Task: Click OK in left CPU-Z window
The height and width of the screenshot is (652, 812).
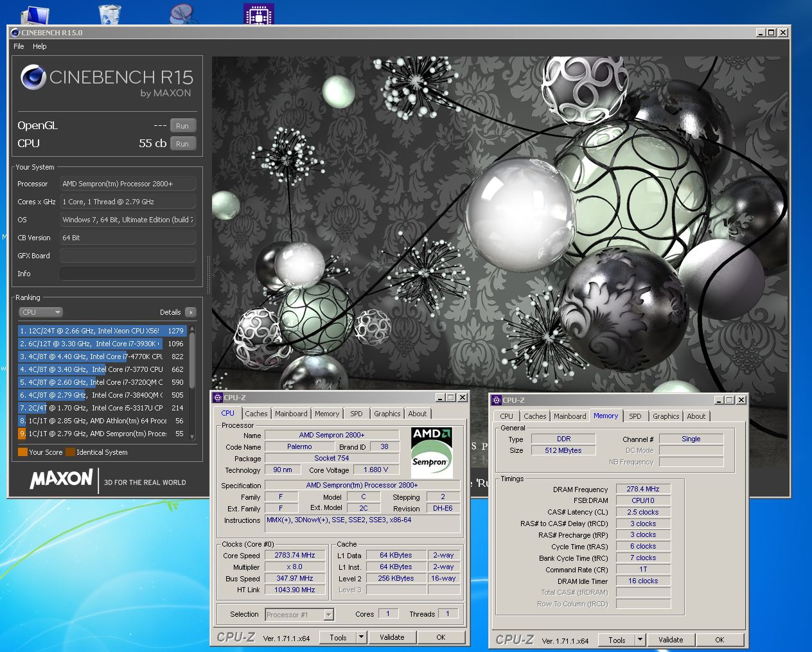Action: [x=441, y=638]
